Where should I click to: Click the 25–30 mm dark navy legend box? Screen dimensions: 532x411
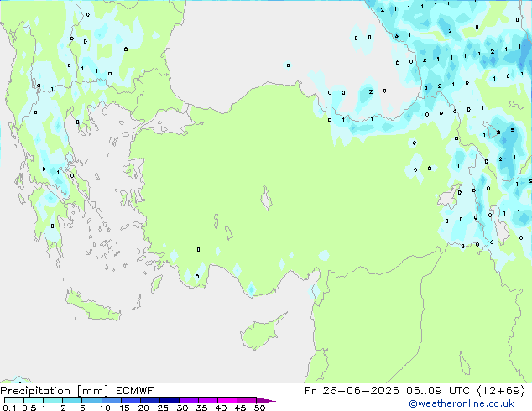170,400
